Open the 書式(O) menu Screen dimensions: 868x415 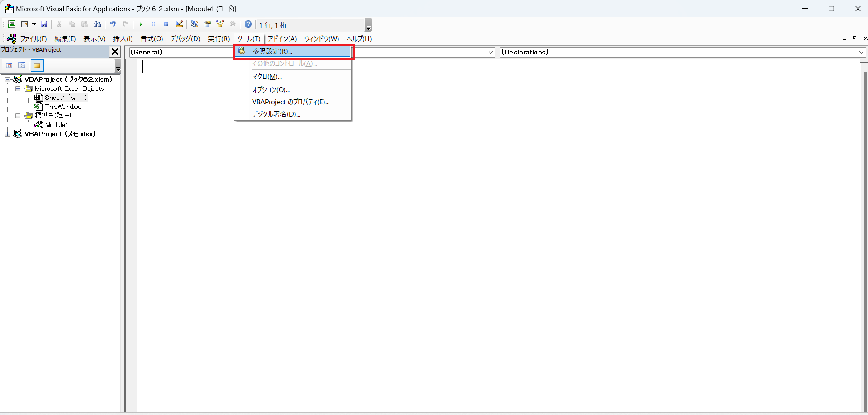(152, 39)
